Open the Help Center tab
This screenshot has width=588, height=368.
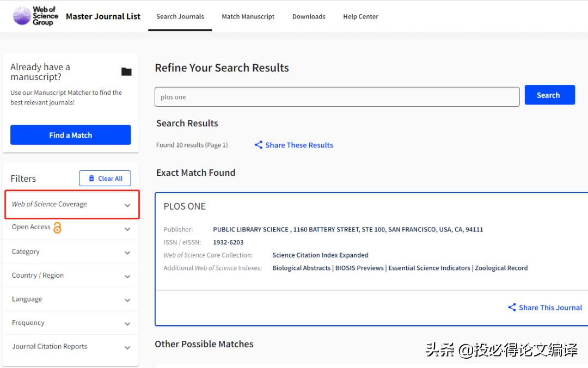click(360, 16)
